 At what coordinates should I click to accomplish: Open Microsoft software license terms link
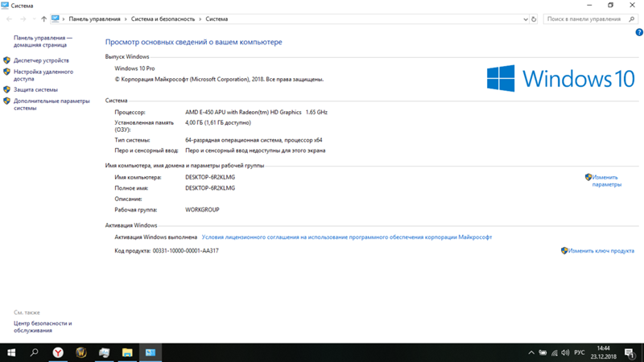[347, 237]
